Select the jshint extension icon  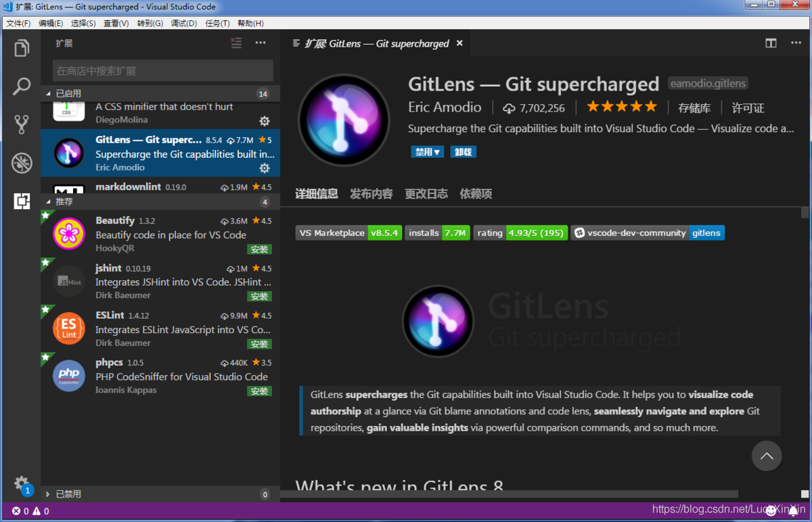tap(69, 281)
